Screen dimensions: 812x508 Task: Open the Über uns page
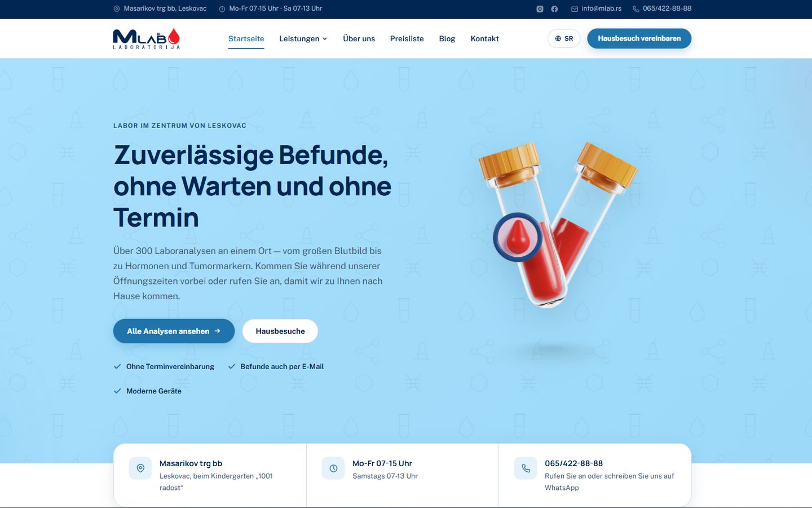coord(359,38)
